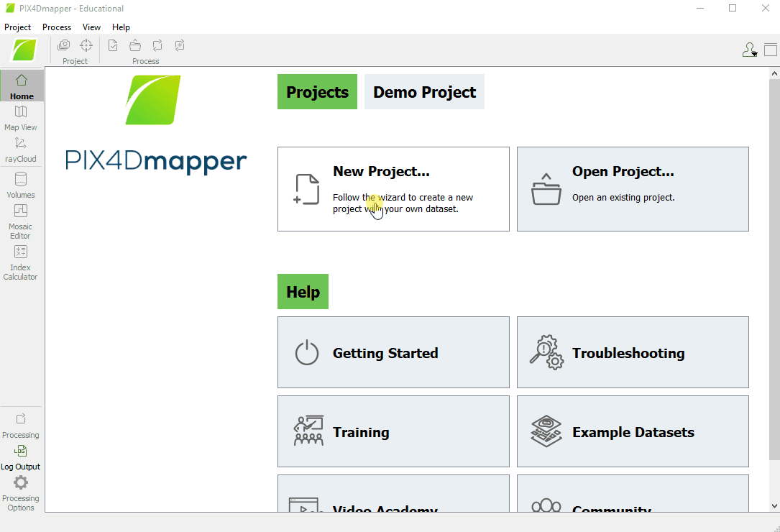The height and width of the screenshot is (532, 780).
Task: Show the Processing panel
Action: pyautogui.click(x=20, y=426)
